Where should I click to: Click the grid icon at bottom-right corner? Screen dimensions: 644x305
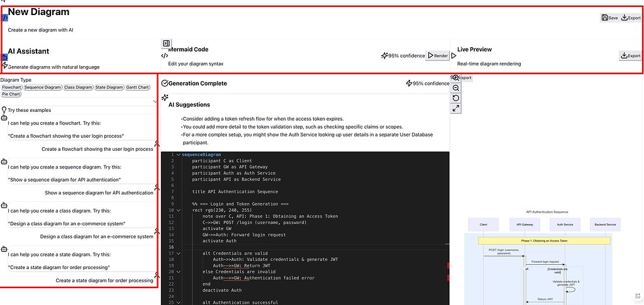click(x=638, y=296)
